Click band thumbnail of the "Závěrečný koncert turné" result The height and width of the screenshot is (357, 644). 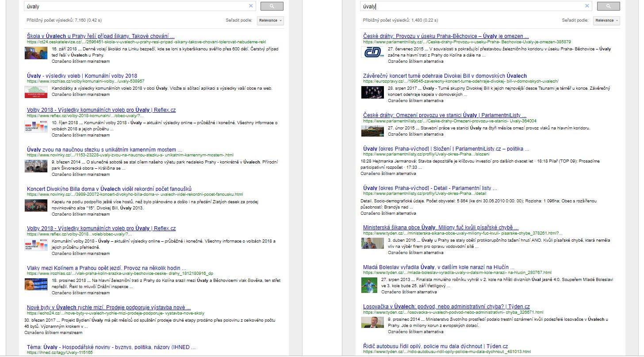pyautogui.click(x=372, y=92)
